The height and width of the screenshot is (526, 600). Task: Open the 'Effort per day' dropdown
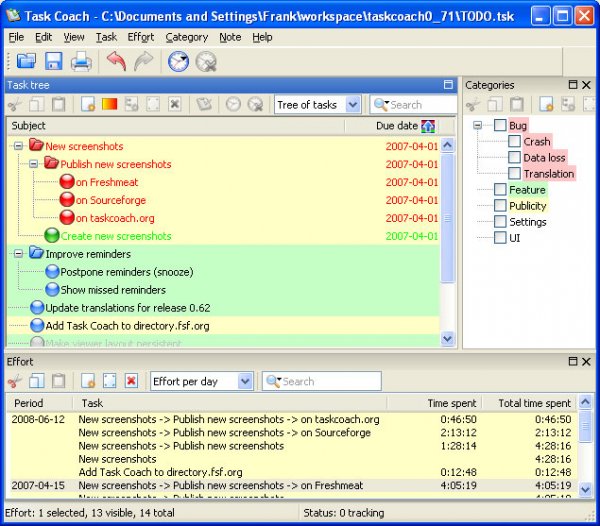(x=202, y=381)
